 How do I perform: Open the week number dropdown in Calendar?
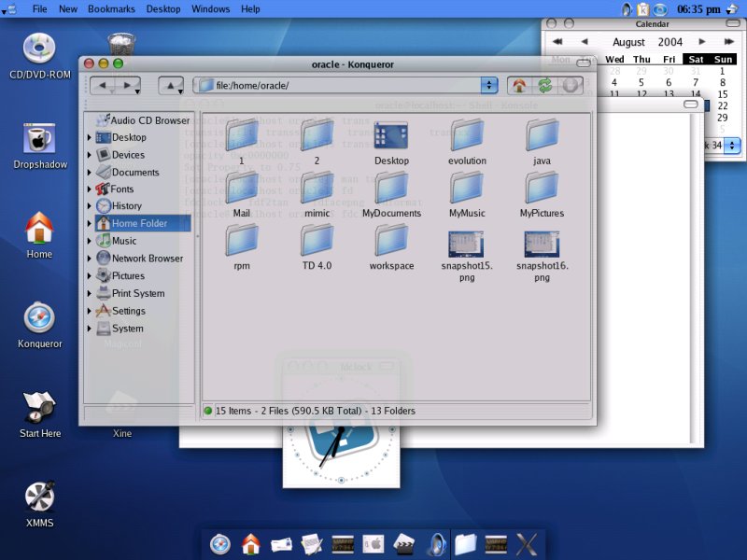pos(732,146)
